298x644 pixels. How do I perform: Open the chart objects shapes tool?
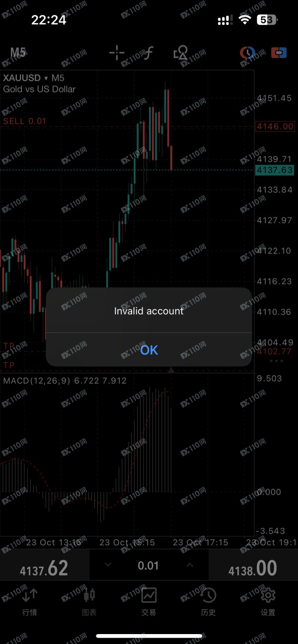click(x=180, y=53)
